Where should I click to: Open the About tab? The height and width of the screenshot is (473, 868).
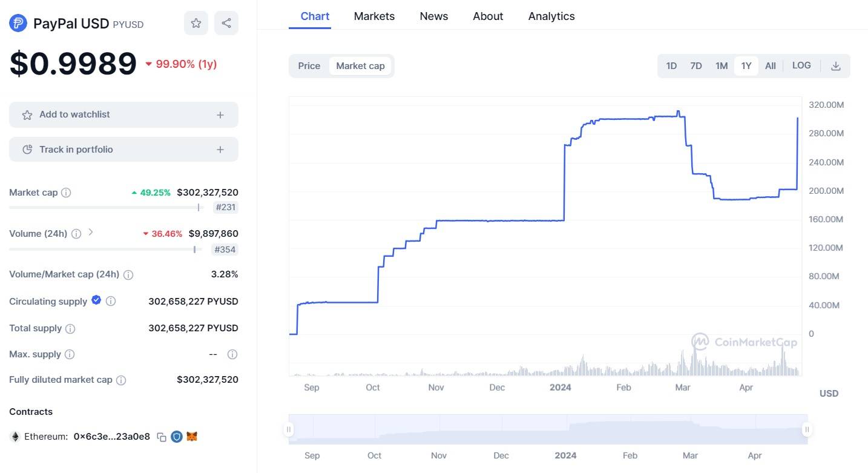tap(488, 16)
